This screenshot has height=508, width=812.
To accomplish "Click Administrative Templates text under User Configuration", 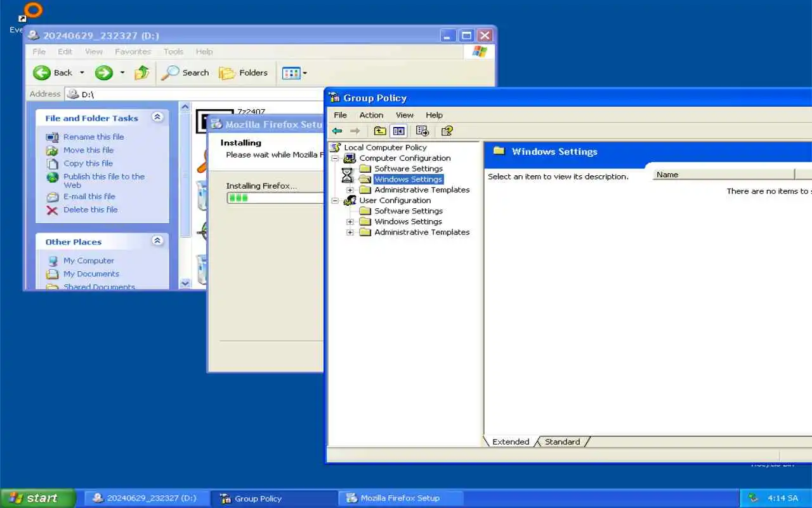I will pyautogui.click(x=422, y=232).
